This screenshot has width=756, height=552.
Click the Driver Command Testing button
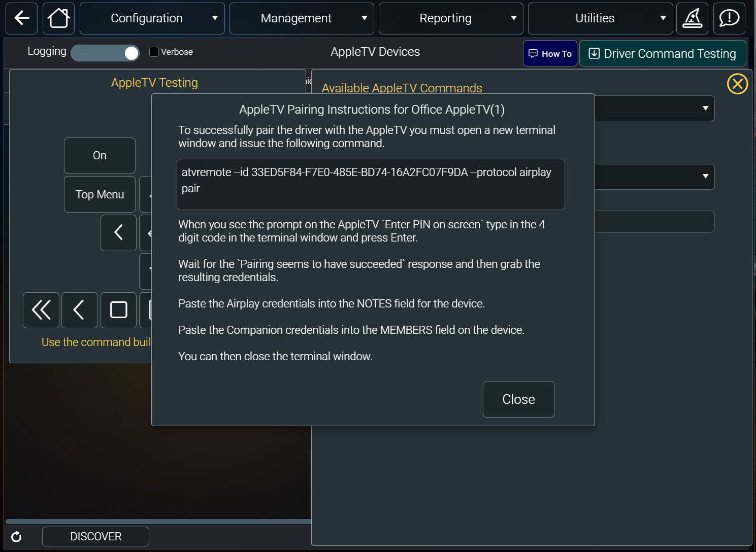tap(663, 53)
